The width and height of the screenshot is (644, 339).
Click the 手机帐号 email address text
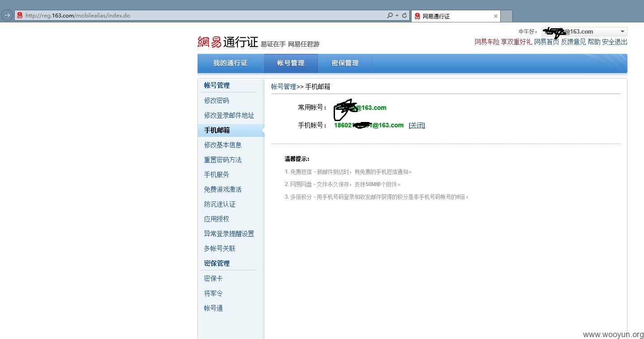pyautogui.click(x=369, y=125)
